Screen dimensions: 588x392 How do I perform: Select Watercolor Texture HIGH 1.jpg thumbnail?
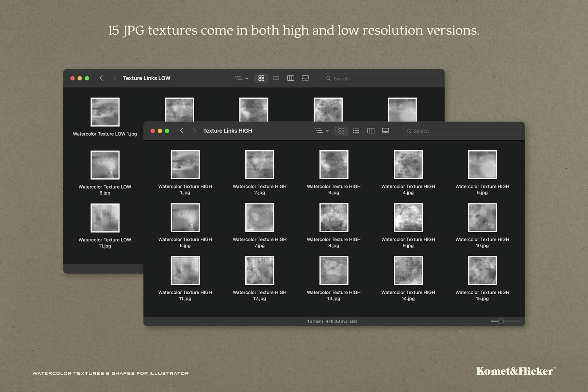[x=185, y=165]
